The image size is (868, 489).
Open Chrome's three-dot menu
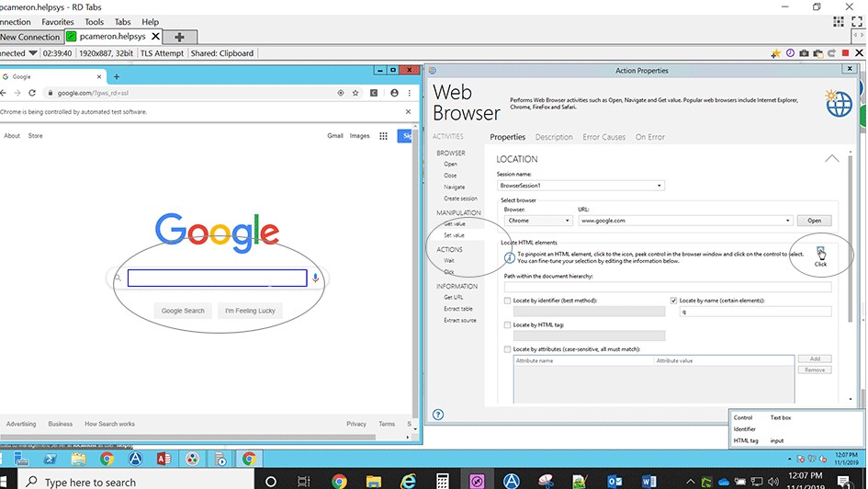point(410,93)
